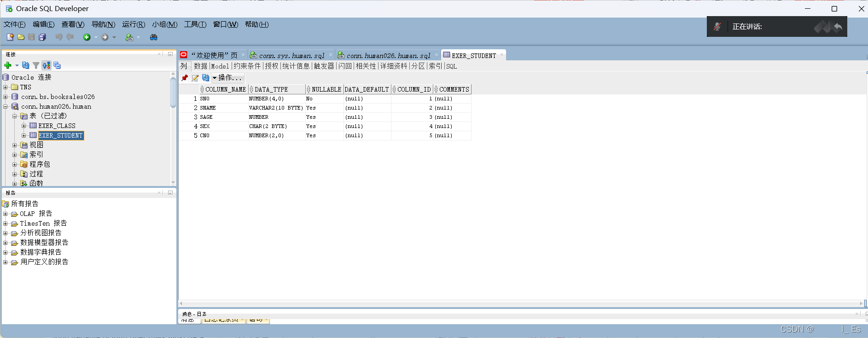Click the New file icon in the toolbar

coord(10,37)
